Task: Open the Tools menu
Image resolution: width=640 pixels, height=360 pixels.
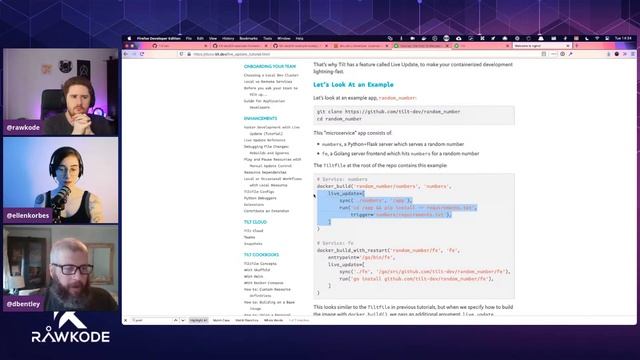Action: pyautogui.click(x=267, y=38)
